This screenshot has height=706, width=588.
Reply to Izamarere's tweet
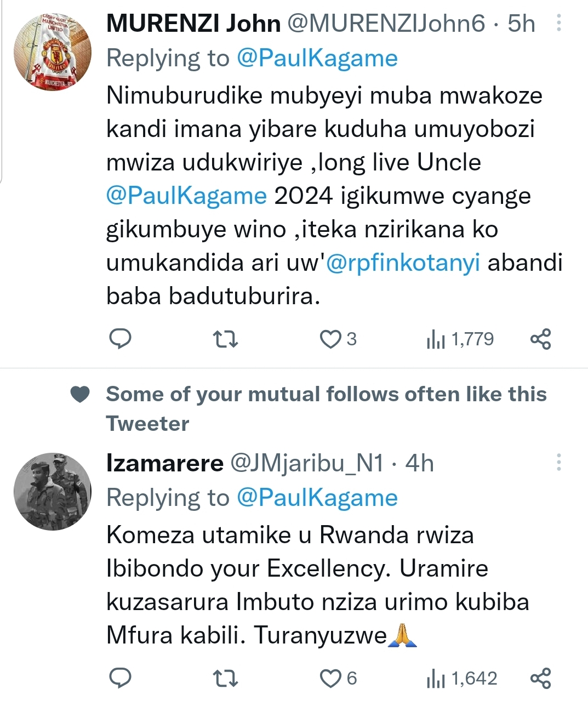(121, 678)
